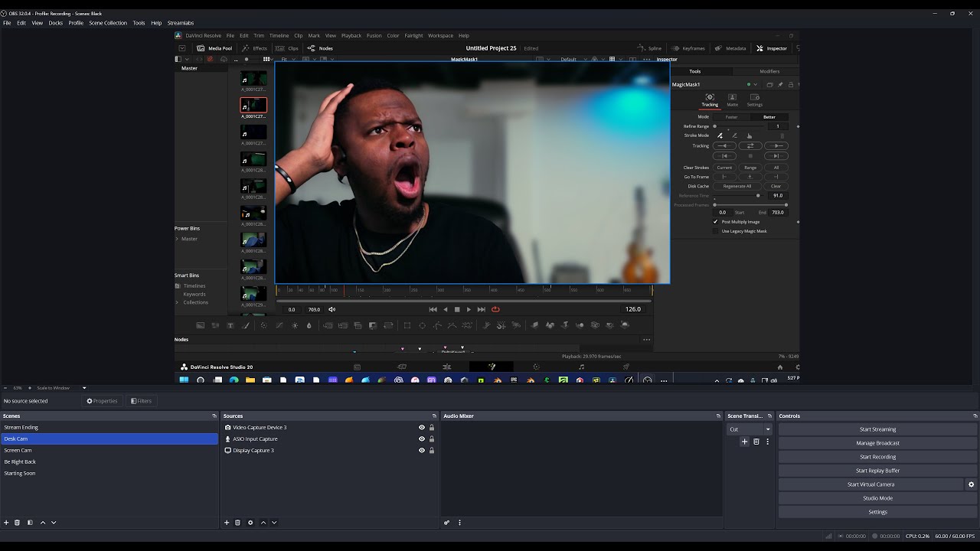Switch to the Matte tab in Inspector
Image resolution: width=980 pixels, height=551 pixels.
732,100
